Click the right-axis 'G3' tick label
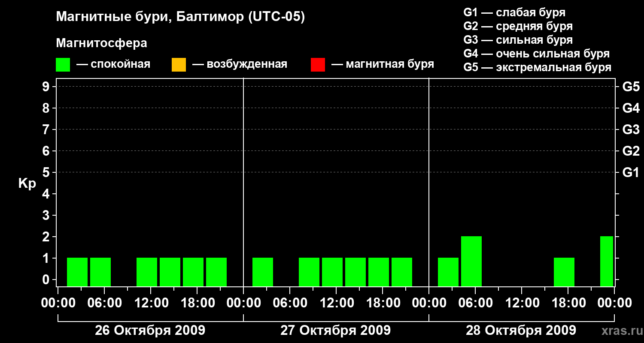Image resolution: width=644 pixels, height=343 pixels. click(631, 129)
